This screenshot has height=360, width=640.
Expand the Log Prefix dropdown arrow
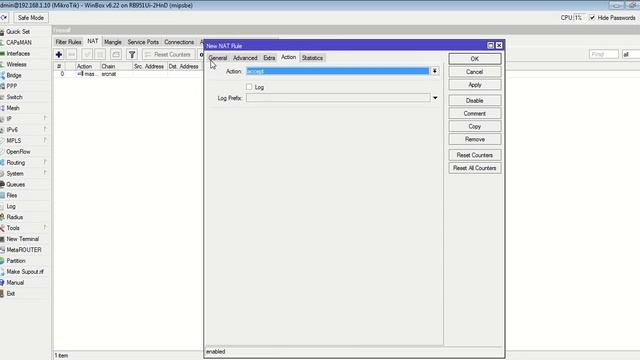pos(435,98)
